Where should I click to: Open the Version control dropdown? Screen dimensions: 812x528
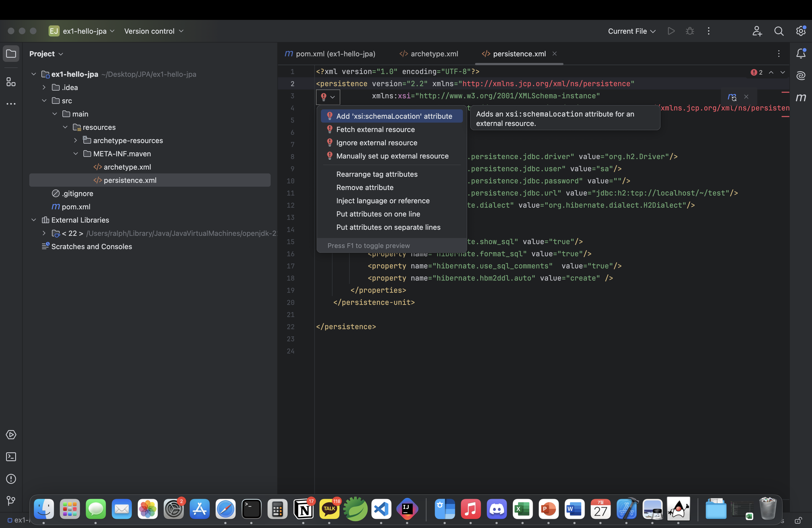point(154,31)
